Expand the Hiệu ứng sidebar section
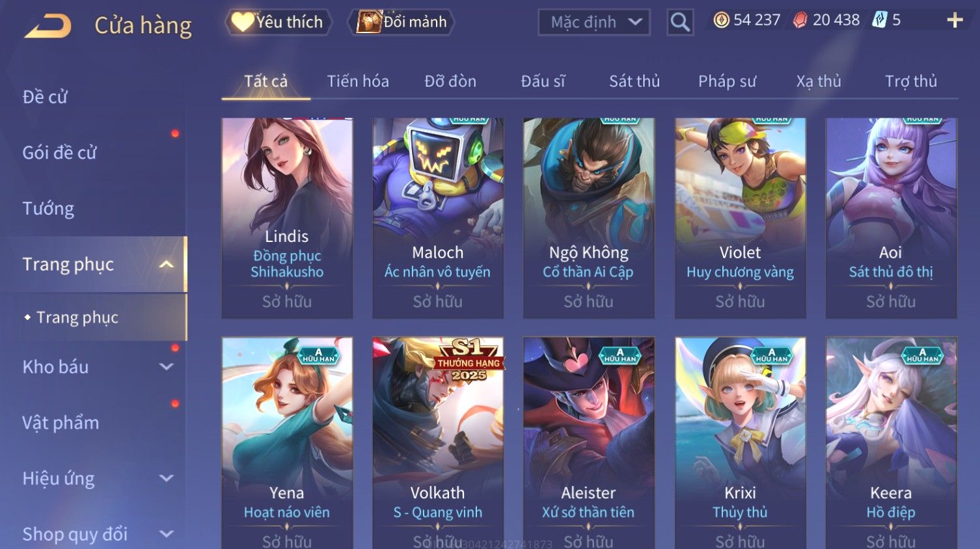Viewport: 980px width, 549px height. point(167,478)
